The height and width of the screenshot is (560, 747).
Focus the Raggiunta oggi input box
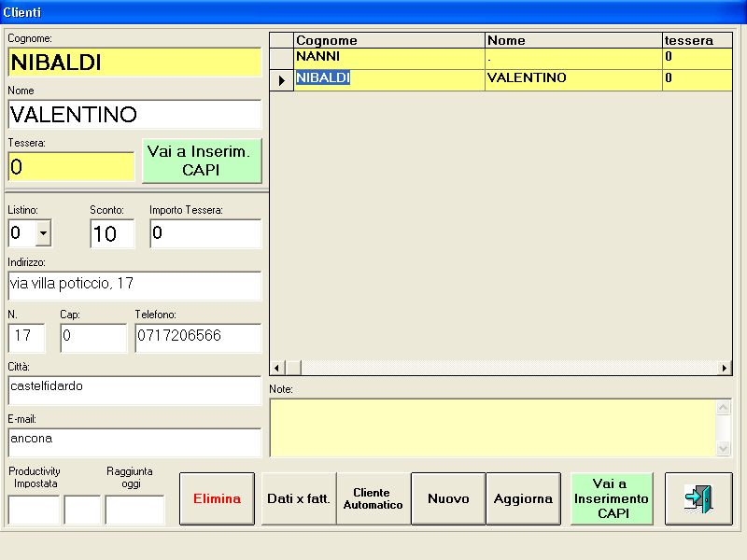[x=134, y=510]
